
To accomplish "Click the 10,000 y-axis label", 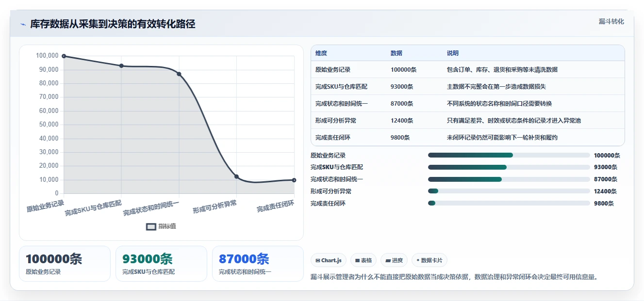I will 49,180.
